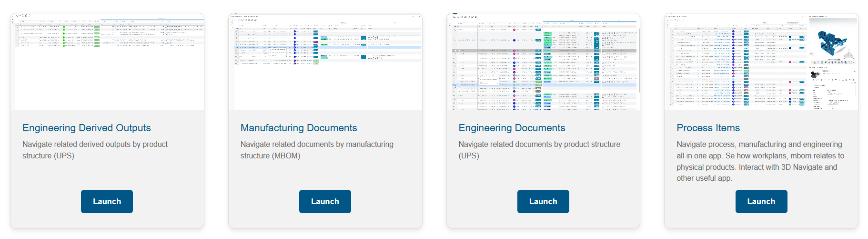Launch the Manufacturing Documents app
Screen dimensions: 868x239
pyautogui.click(x=325, y=201)
